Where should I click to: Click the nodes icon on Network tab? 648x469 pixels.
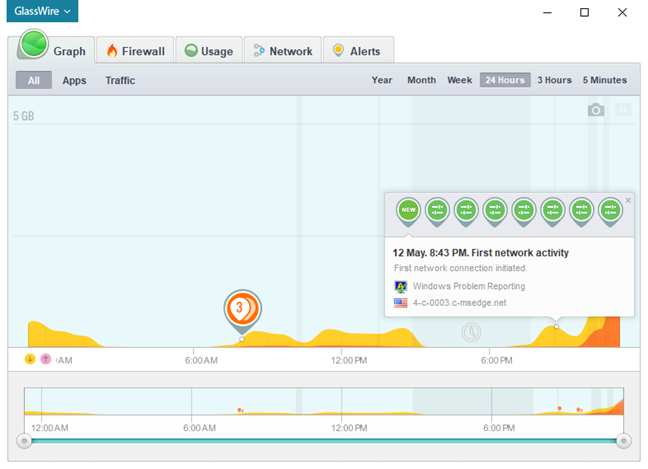259,50
